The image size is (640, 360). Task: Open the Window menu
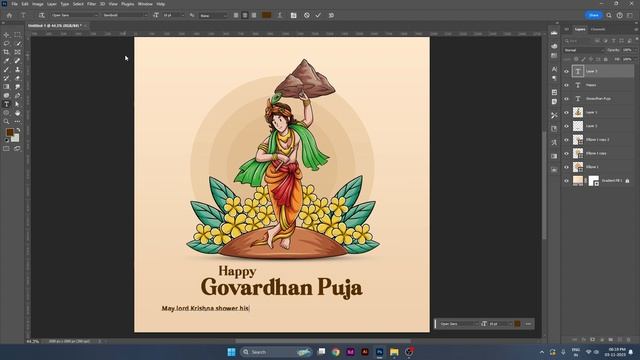[145, 4]
